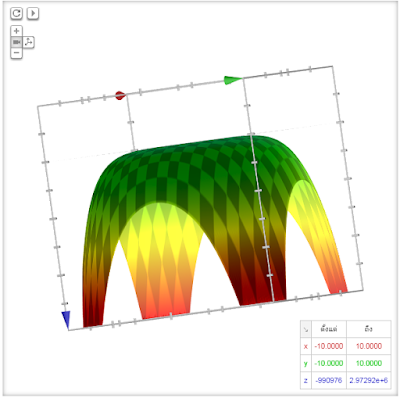Click the blue z row label
The image size is (400, 398).
click(x=306, y=380)
